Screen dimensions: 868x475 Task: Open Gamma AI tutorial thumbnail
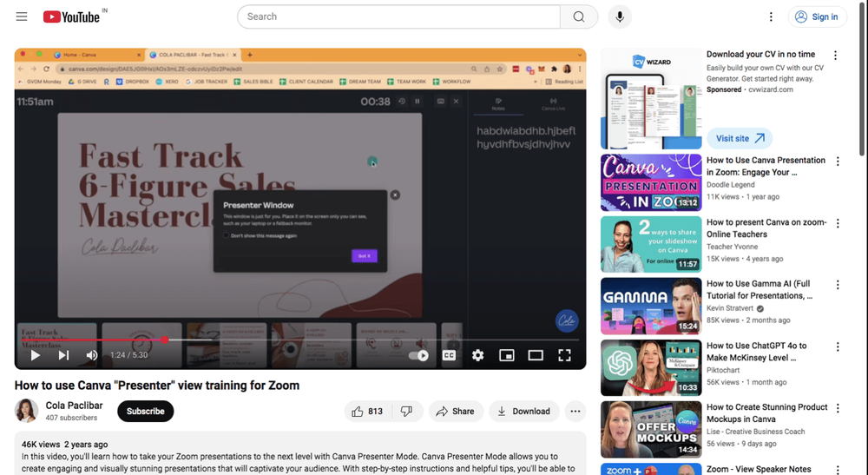pos(651,307)
